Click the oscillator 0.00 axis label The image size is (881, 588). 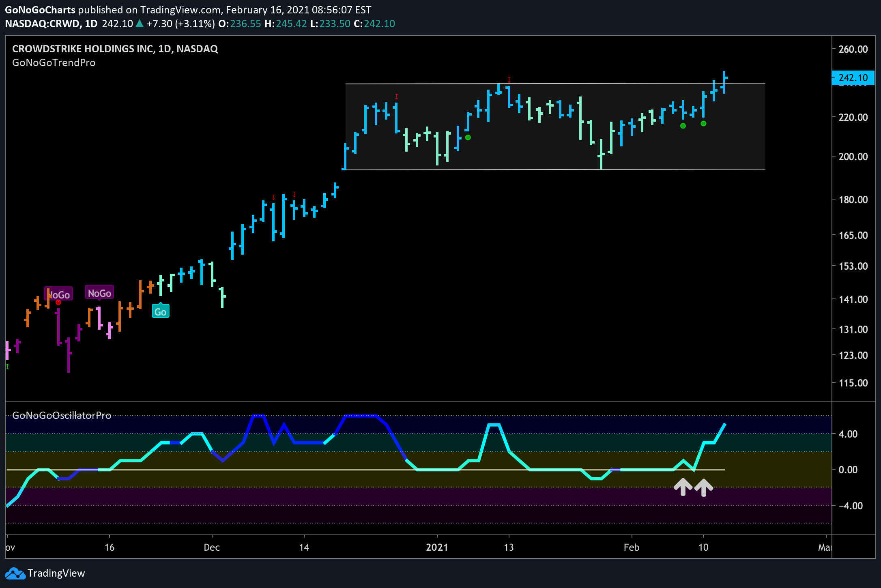click(848, 470)
